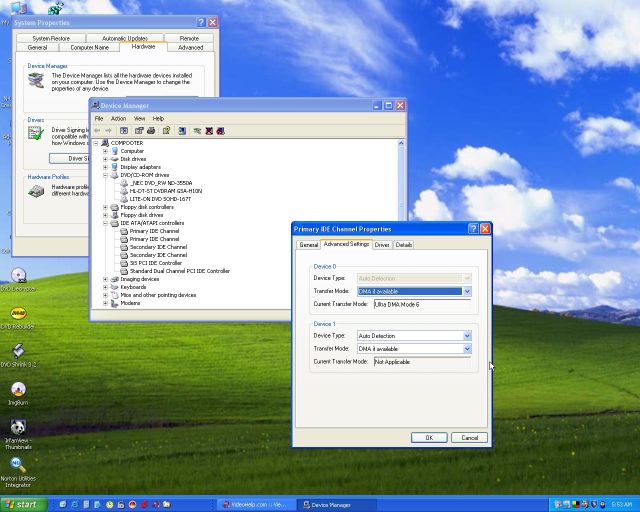Screen dimensions: 640x512
Task: Switch to the Details tab in Primary IDE Channel Properties
Action: point(403,245)
